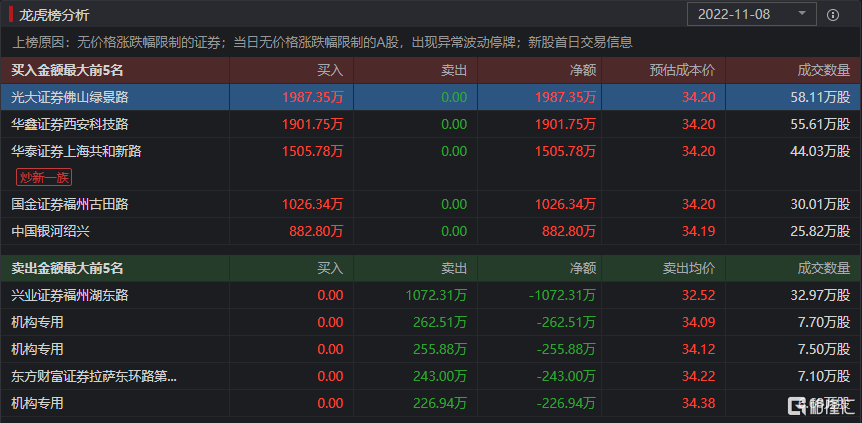
Task: Select row 华鑫证券西安科技路
Action: (431, 124)
